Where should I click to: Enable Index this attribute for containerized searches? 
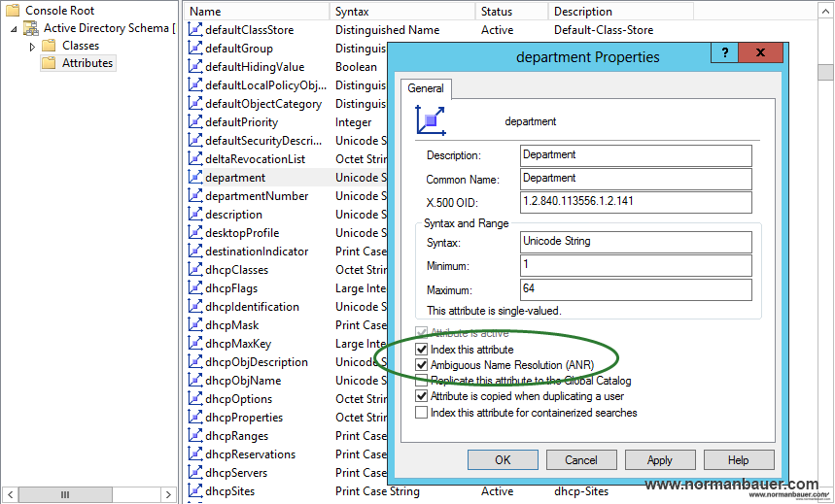421,412
